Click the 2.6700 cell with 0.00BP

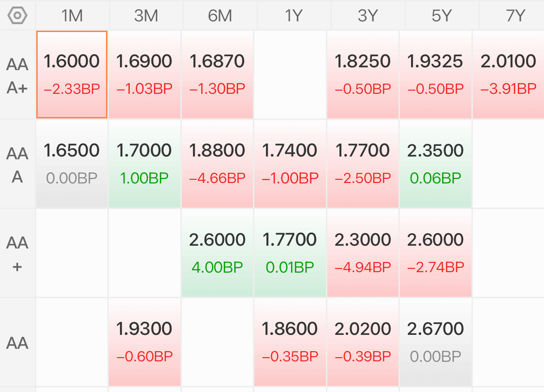435,342
